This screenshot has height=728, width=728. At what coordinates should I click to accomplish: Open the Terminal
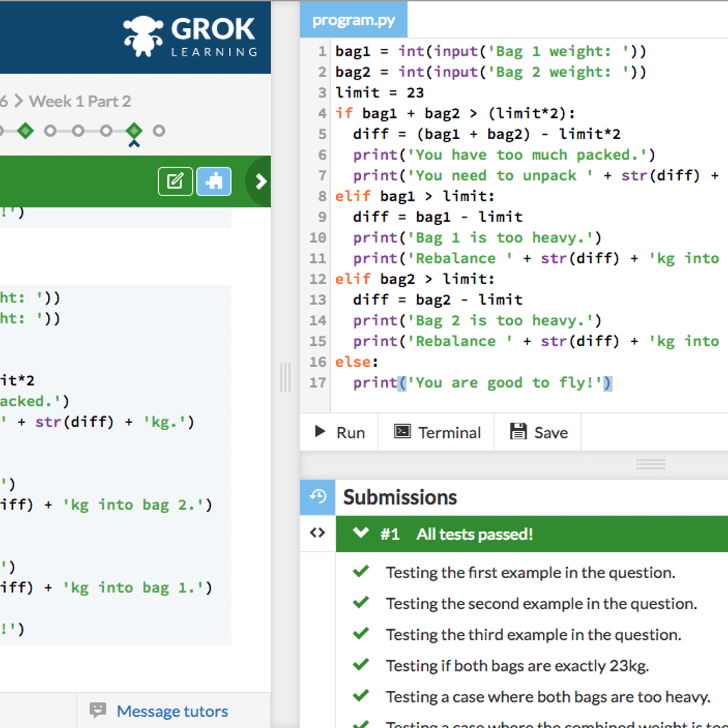[436, 432]
